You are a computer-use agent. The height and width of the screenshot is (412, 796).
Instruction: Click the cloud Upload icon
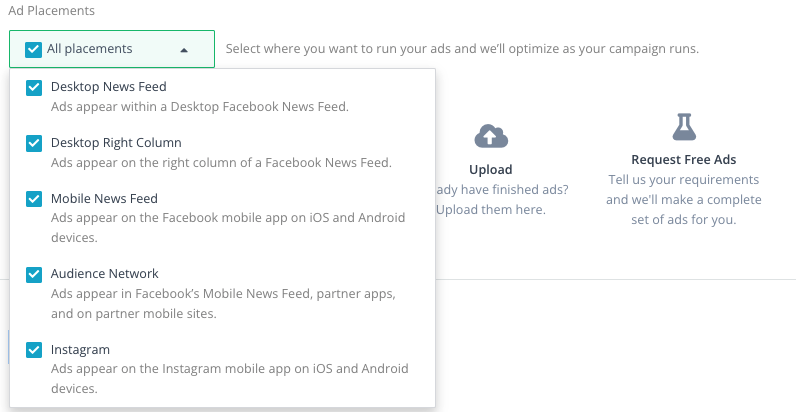(x=491, y=136)
